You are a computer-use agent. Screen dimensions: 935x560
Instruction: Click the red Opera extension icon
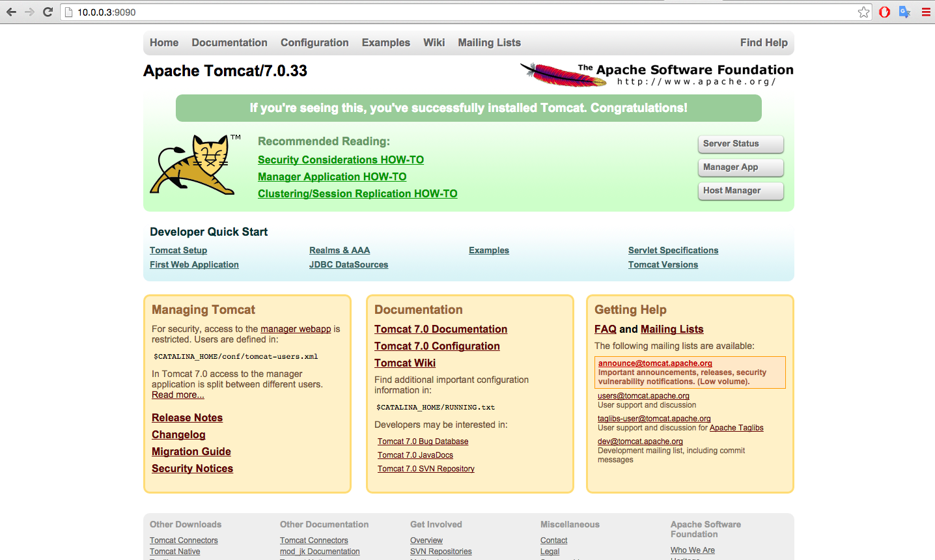coord(884,12)
